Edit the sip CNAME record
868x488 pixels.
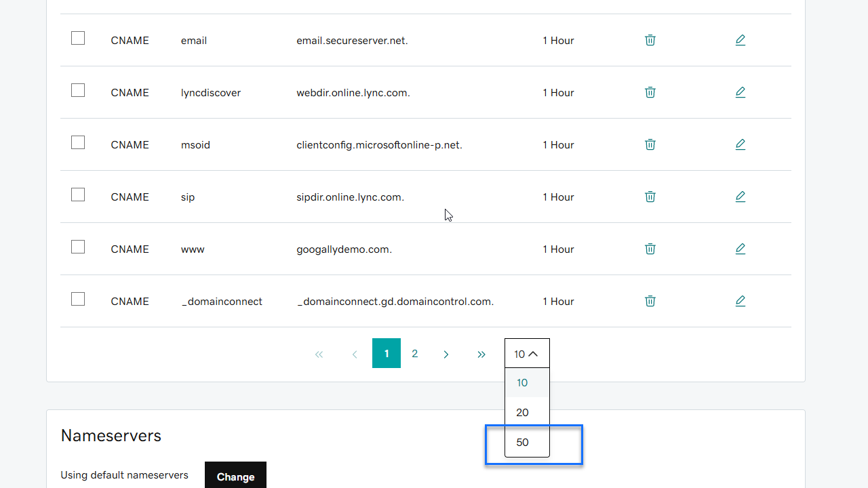point(741,197)
